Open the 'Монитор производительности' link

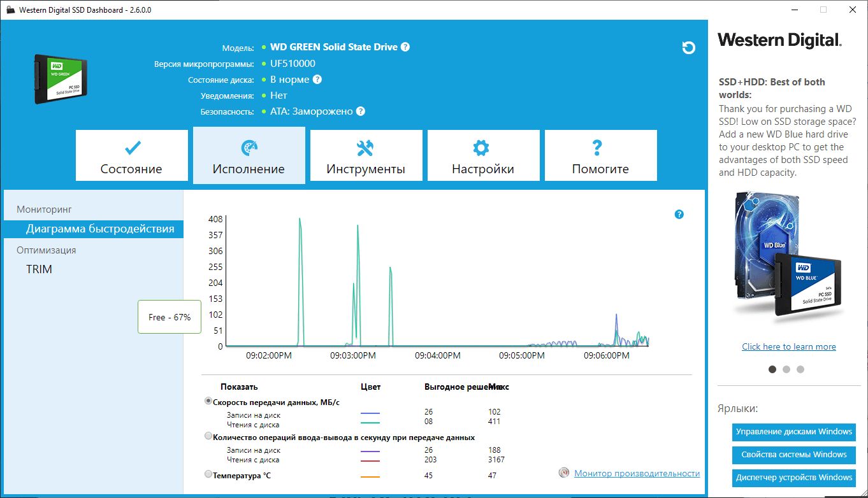click(x=637, y=473)
